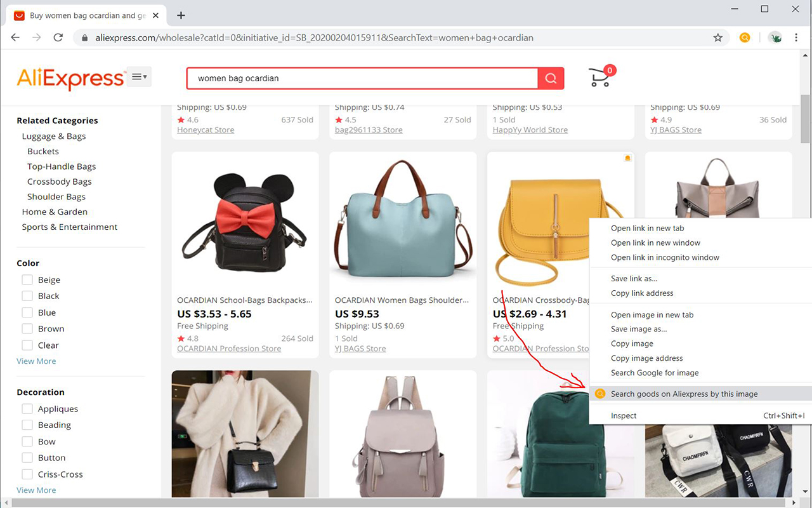Image resolution: width=812 pixels, height=508 pixels.
Task: Open the Top-Handle Bags category
Action: pos(62,166)
